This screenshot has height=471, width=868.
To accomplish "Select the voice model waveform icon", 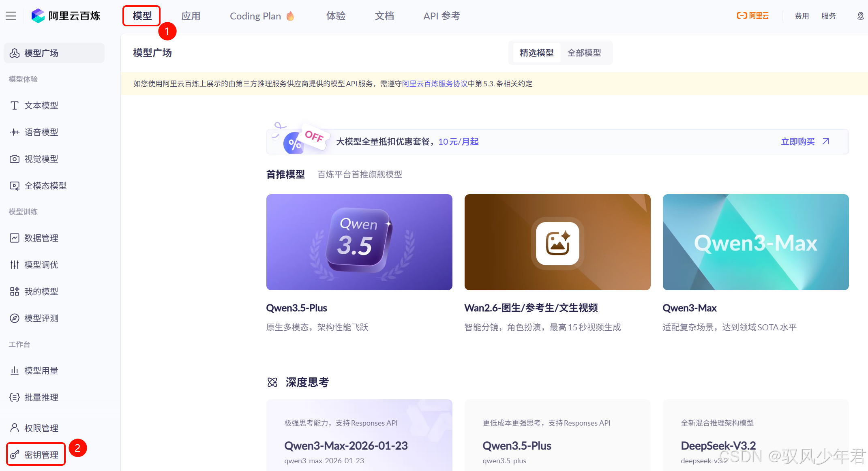I will click(x=15, y=132).
